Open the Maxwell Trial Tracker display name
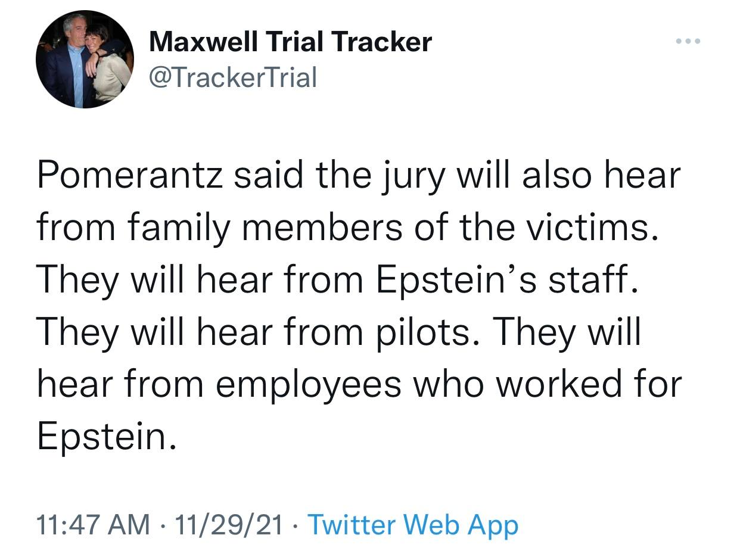 [x=290, y=42]
